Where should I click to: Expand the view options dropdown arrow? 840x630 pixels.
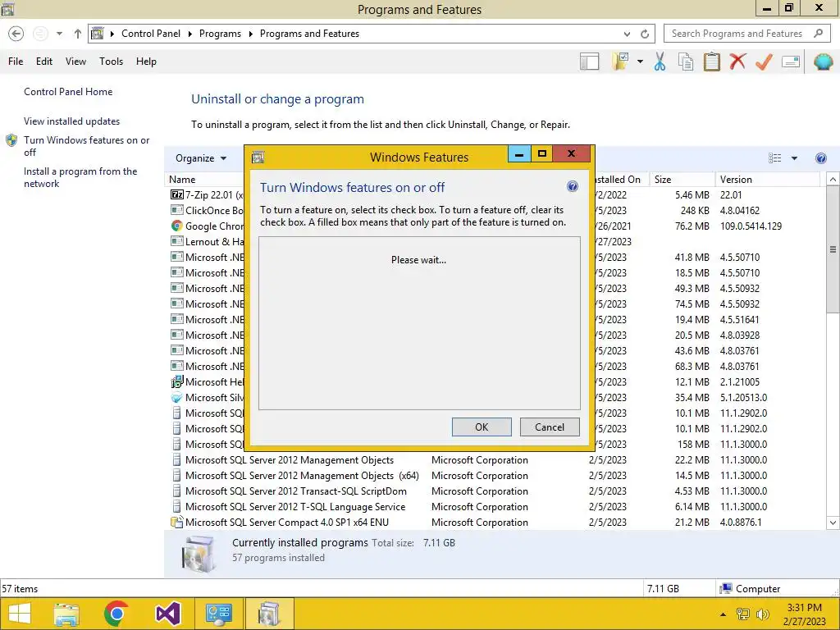[x=794, y=158]
